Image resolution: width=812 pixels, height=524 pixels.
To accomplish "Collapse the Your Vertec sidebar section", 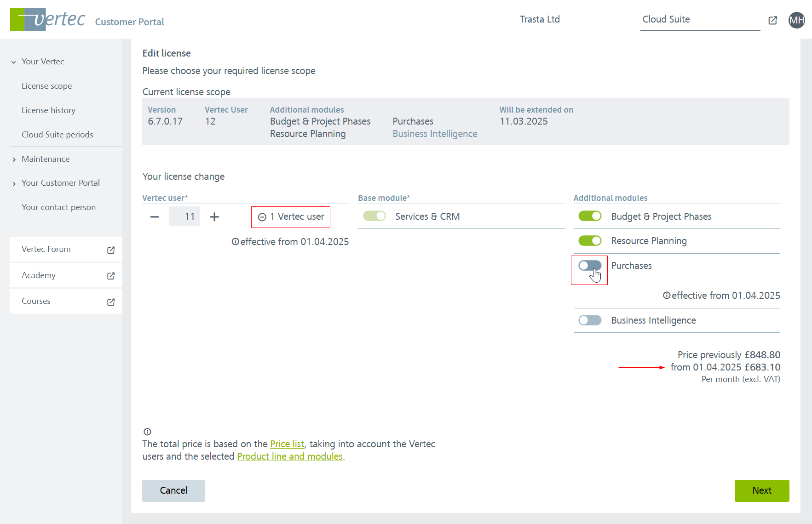I will click(x=14, y=62).
